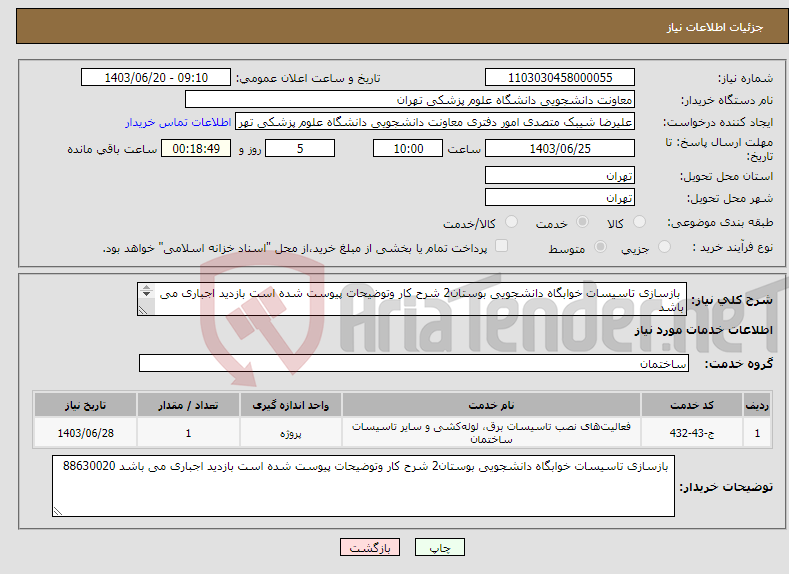The width and height of the screenshot is (789, 574).
Task: Click the کد خدمت column header
Action: coord(692,405)
